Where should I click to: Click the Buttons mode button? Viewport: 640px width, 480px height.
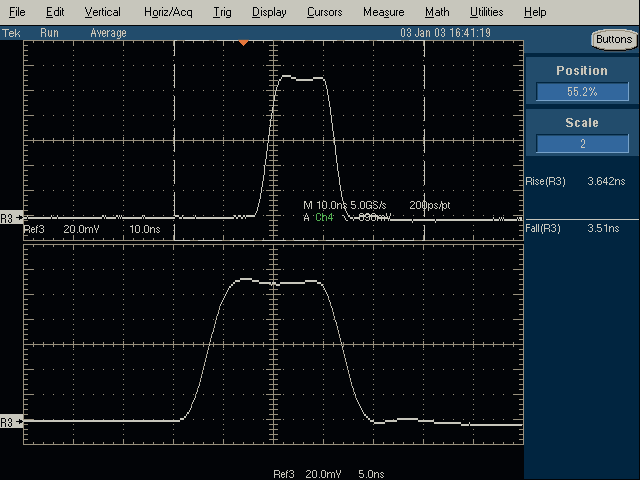[614, 39]
